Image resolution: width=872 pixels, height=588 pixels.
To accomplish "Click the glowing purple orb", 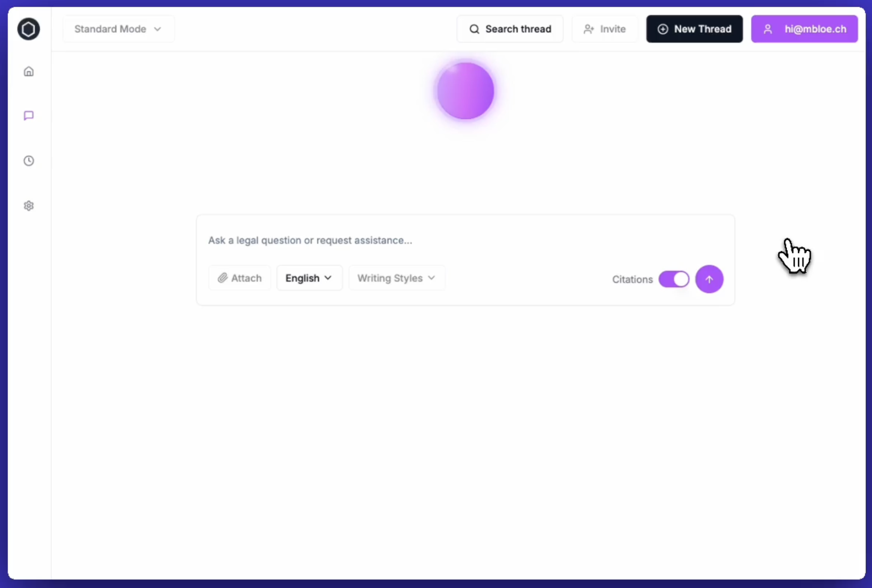I will coord(465,90).
